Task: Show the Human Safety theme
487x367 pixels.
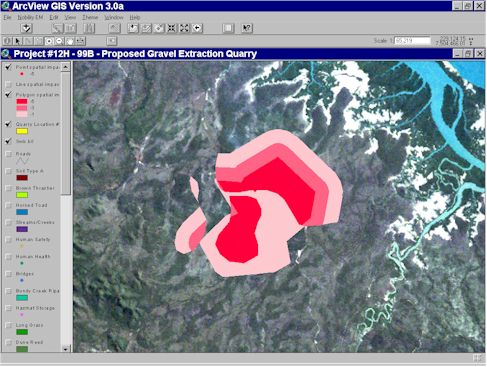Action: point(8,240)
